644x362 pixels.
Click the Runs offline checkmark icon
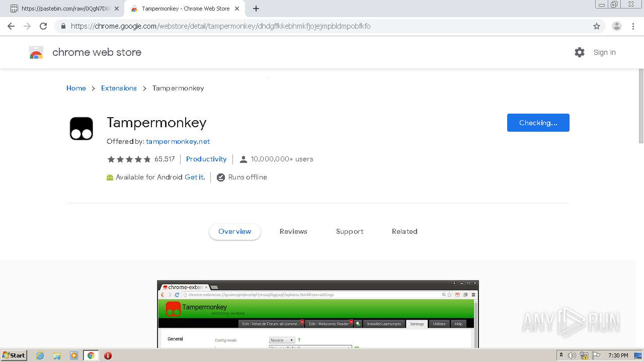point(220,177)
